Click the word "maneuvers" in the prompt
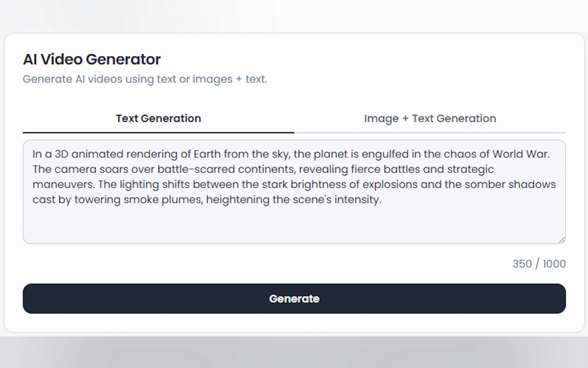The image size is (588, 368). coord(63,184)
